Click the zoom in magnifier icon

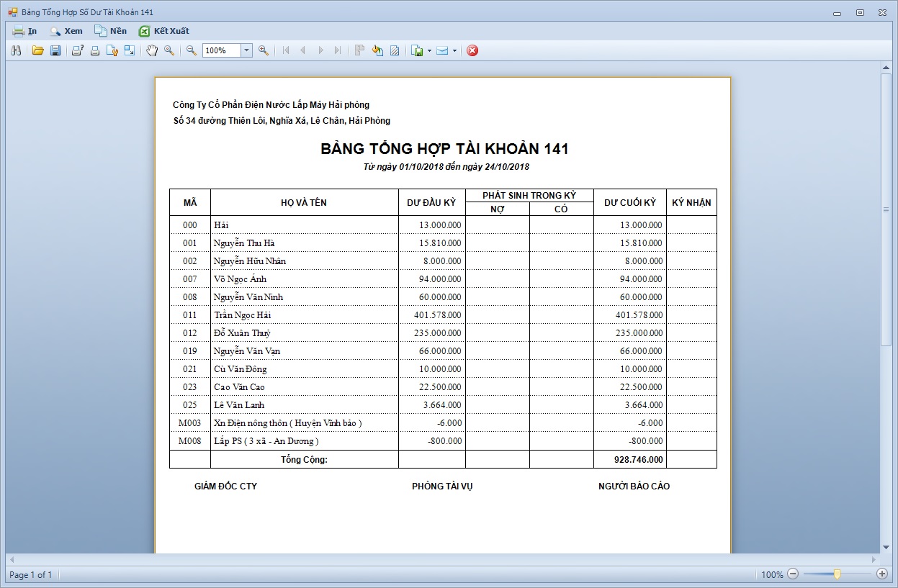264,50
